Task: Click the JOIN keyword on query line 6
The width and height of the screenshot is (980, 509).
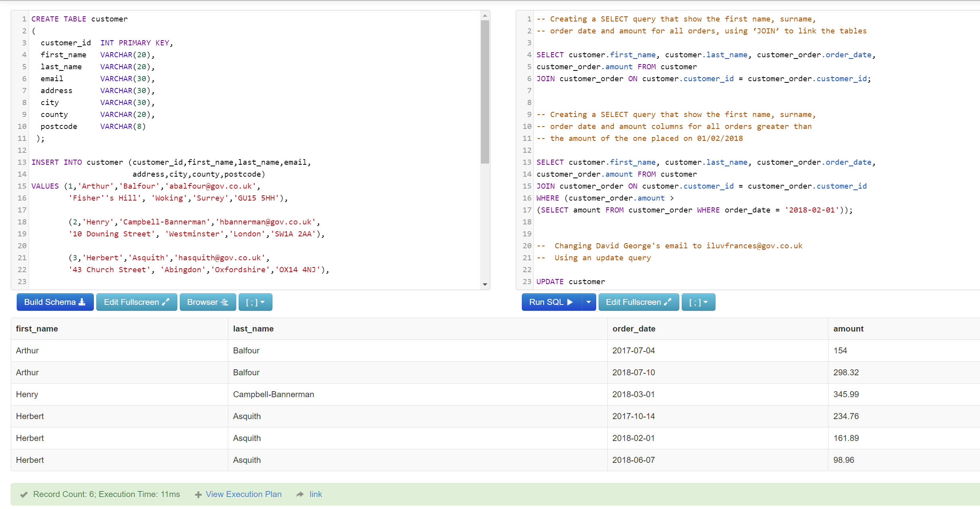Action: [x=545, y=79]
